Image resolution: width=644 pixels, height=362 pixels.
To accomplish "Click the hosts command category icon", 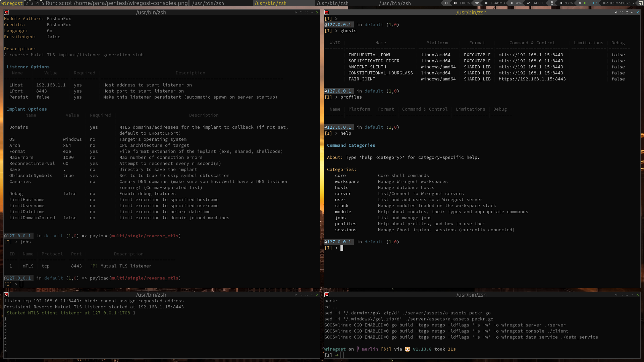I will pos(341,187).
